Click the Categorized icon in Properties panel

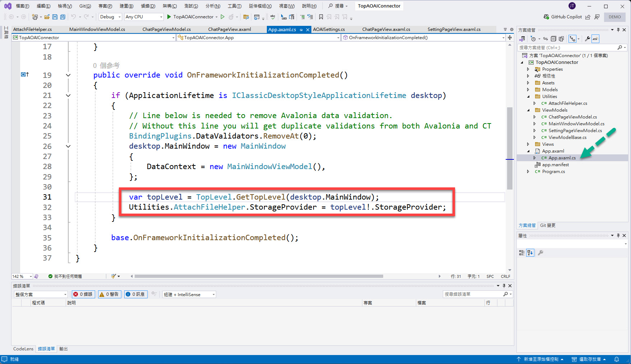tap(522, 253)
